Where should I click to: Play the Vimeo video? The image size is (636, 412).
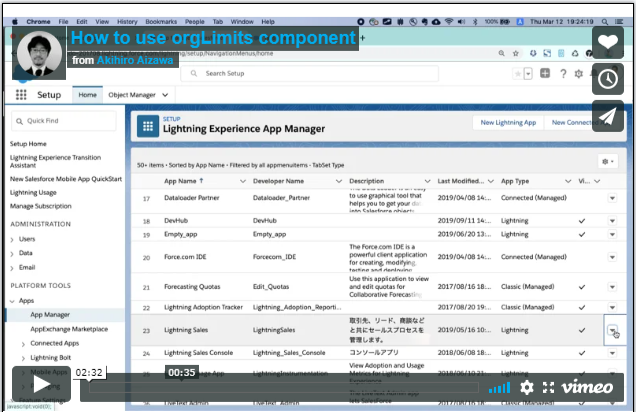tap(41, 384)
